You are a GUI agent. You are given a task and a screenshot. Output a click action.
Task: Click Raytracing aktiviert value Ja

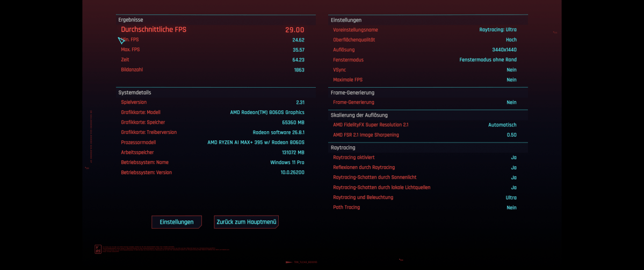[x=514, y=158]
